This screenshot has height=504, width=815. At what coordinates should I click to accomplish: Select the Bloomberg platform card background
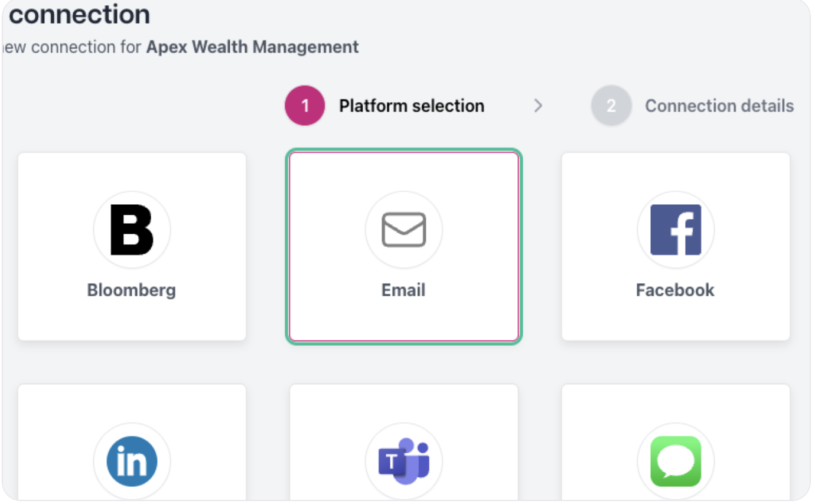tap(132, 246)
